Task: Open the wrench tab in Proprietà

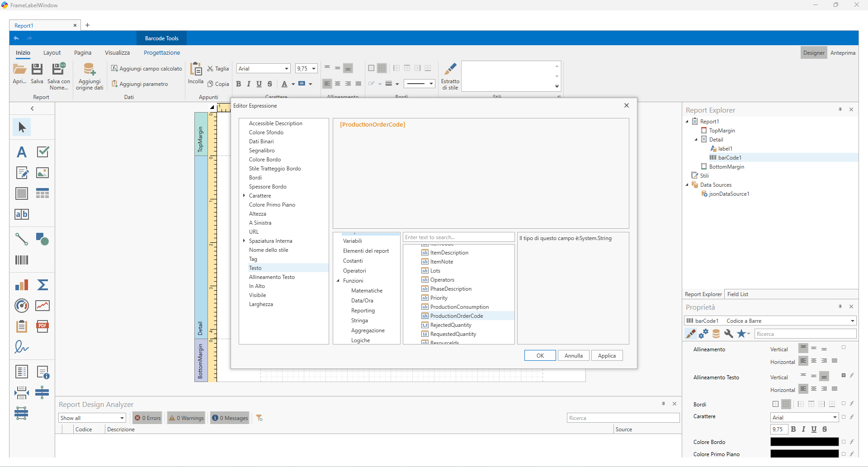Action: (729, 334)
